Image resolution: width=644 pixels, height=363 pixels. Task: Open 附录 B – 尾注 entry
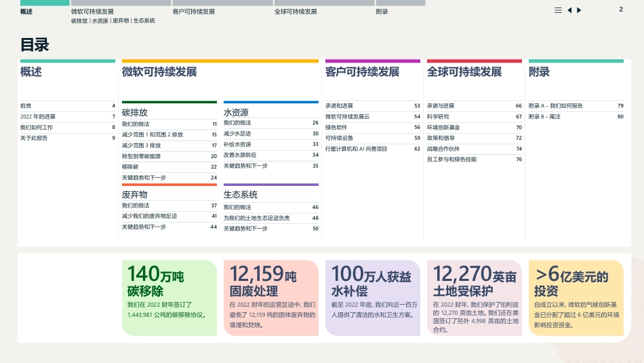click(576, 116)
